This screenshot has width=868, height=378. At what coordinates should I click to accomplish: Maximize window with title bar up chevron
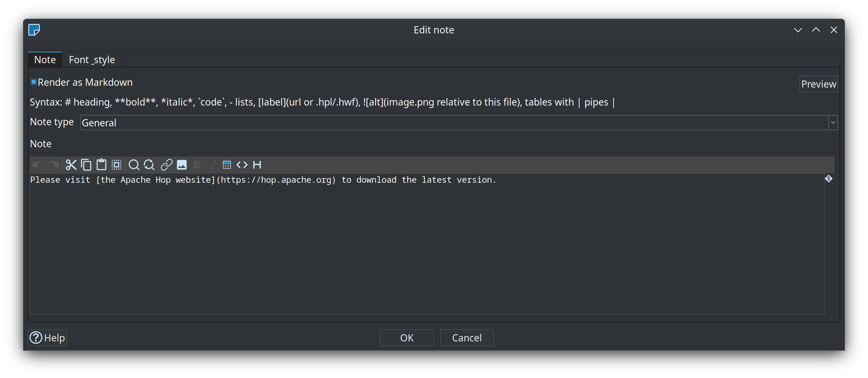[x=816, y=30]
